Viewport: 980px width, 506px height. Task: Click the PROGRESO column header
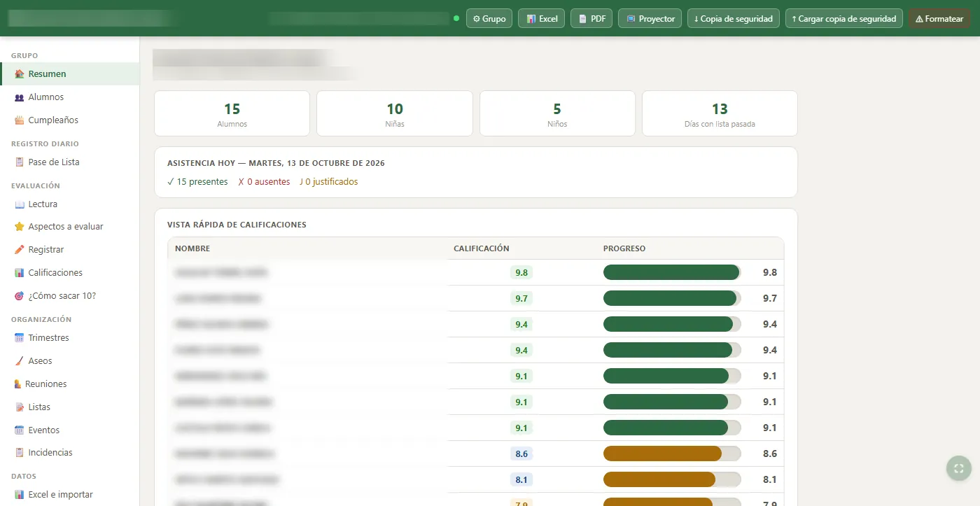click(x=624, y=248)
